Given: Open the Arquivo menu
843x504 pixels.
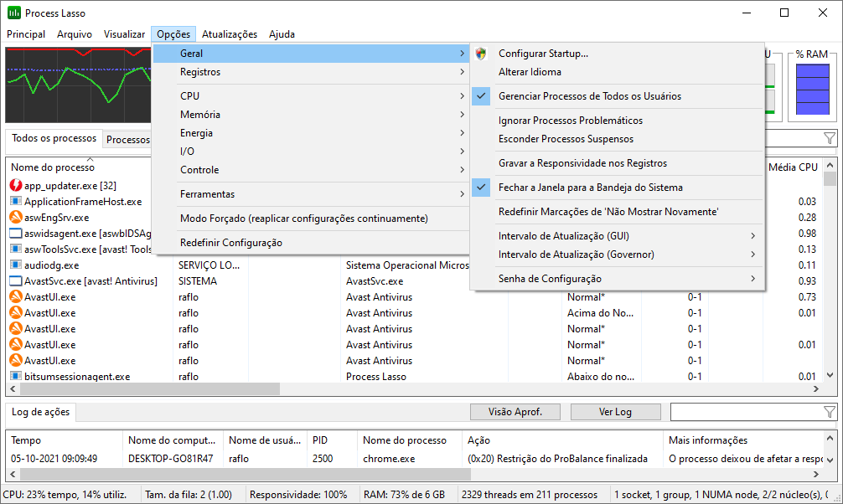Looking at the screenshot, I should [75, 34].
